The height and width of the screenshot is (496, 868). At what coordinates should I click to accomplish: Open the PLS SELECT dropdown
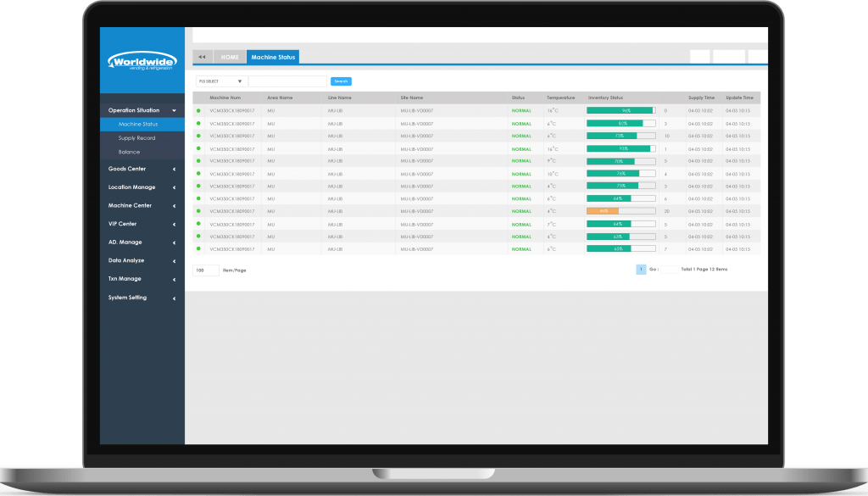pyautogui.click(x=220, y=81)
